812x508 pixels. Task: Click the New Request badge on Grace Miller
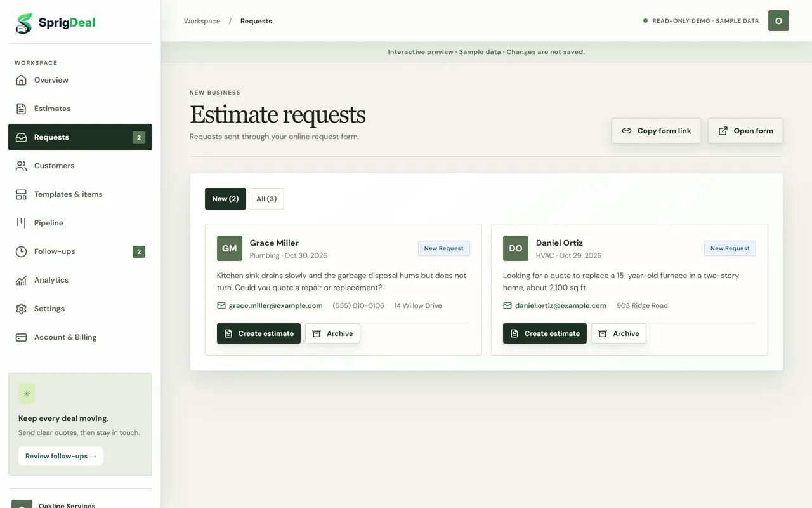pyautogui.click(x=444, y=248)
